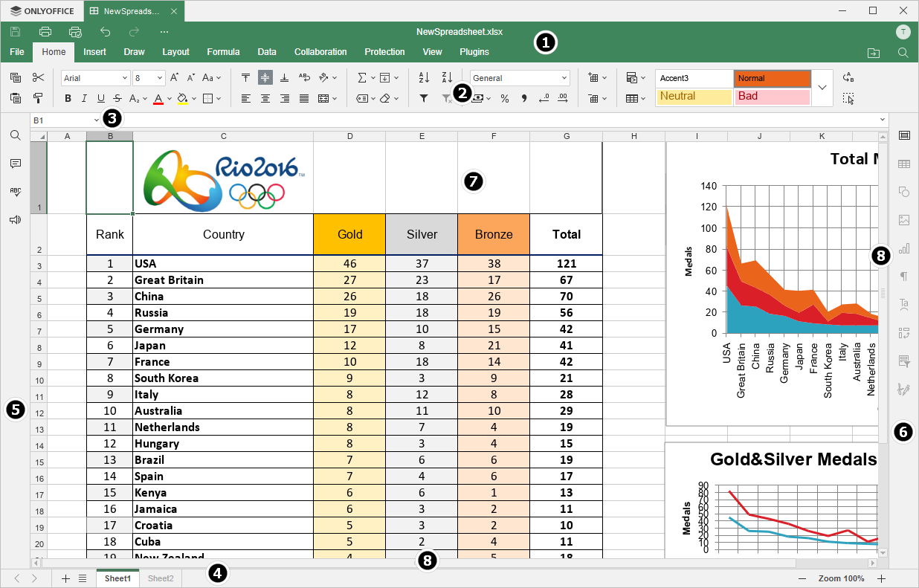Toggle strikethrough formatting
This screenshot has height=588, width=919.
coord(117,97)
